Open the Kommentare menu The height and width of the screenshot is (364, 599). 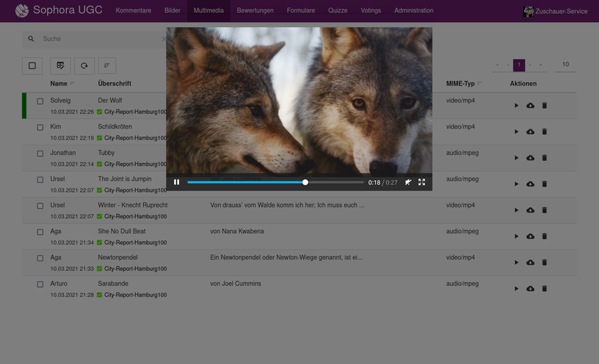(x=133, y=11)
